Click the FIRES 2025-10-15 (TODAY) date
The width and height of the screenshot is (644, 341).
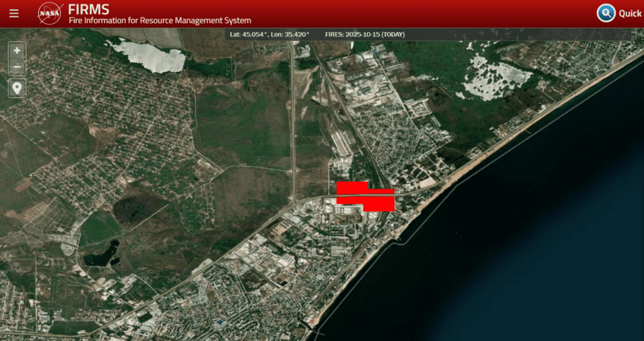[x=365, y=34]
